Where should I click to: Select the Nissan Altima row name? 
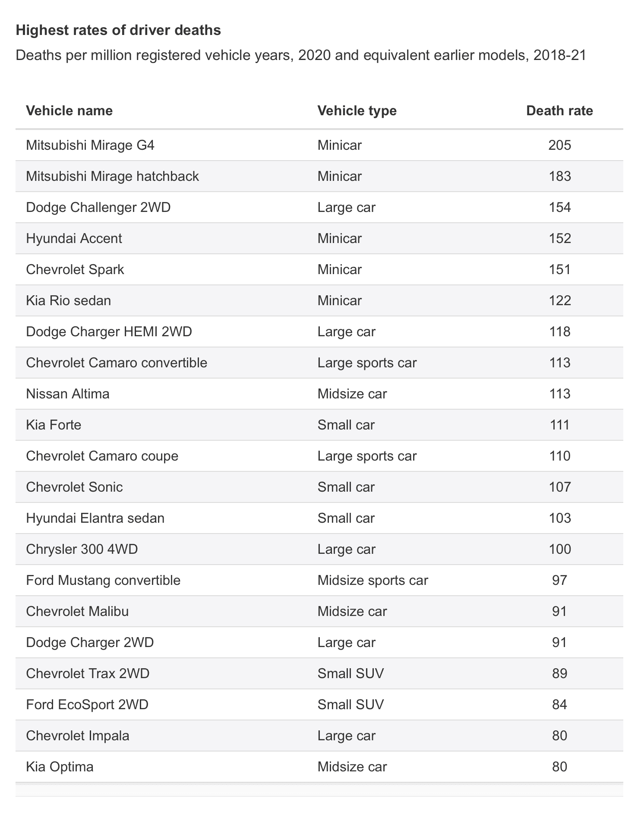(x=68, y=394)
